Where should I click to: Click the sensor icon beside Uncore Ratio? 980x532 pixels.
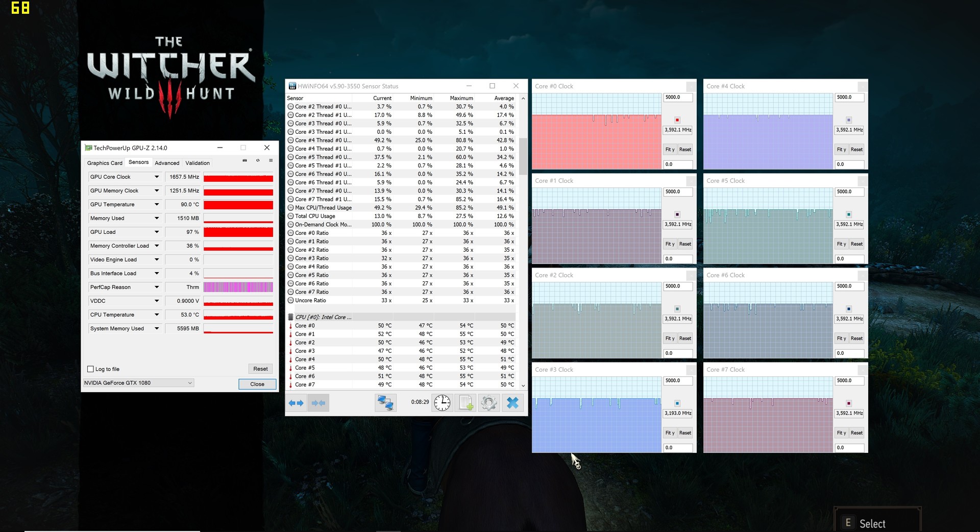click(290, 300)
